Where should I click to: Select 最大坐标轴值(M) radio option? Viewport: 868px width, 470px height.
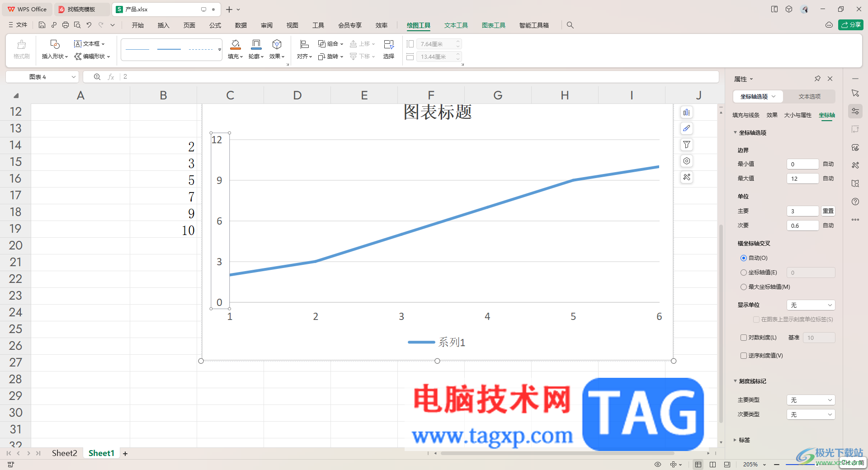[744, 287]
